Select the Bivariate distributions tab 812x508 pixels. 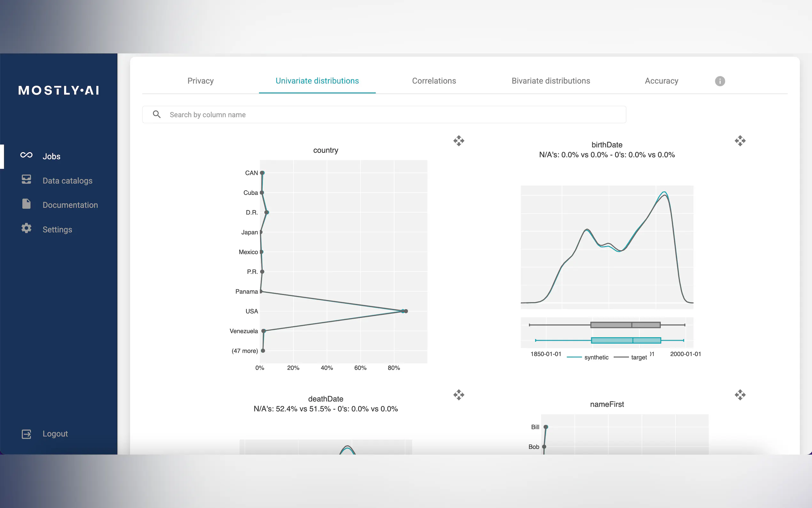(550, 81)
